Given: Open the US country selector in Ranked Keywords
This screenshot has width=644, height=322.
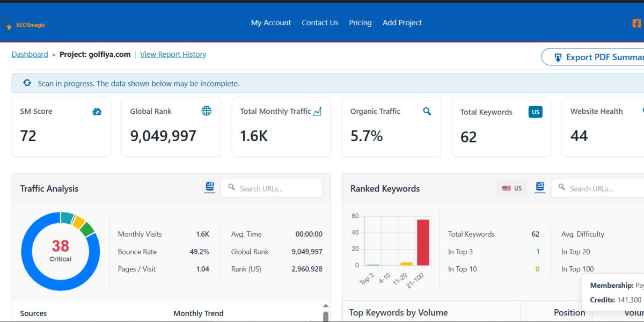Looking at the screenshot, I should [512, 188].
